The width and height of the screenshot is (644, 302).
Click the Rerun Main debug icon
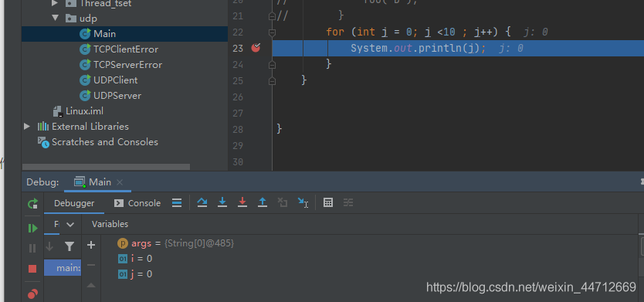pos(32,203)
